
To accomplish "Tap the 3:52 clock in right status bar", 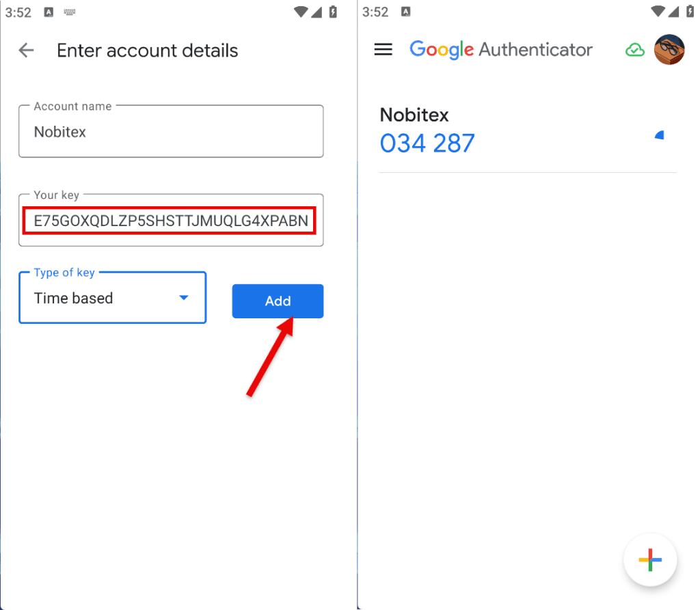I will point(375,12).
